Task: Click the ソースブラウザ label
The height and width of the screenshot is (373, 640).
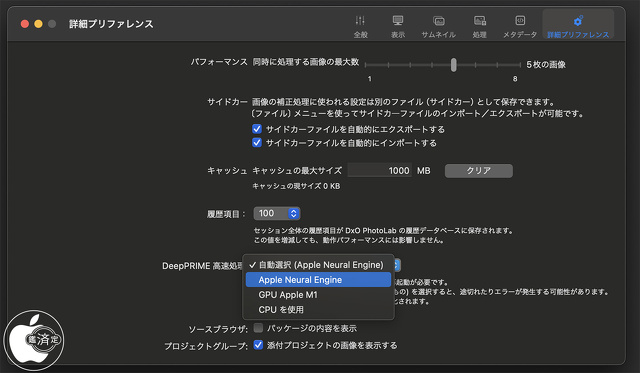Action: (218, 329)
